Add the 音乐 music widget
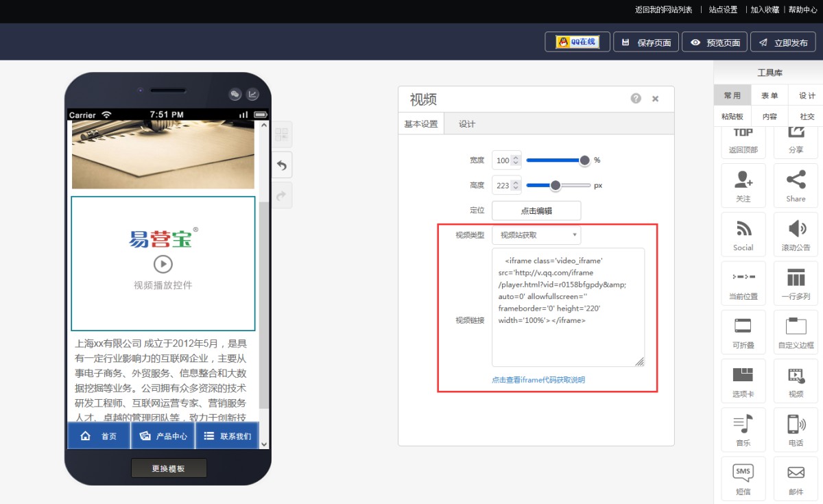Screen dimensions: 823x504 point(743,429)
